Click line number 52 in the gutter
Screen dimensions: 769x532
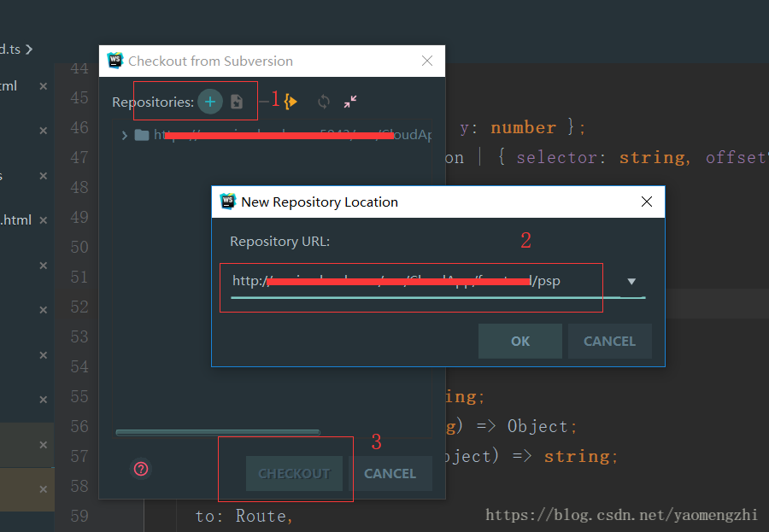click(x=79, y=307)
